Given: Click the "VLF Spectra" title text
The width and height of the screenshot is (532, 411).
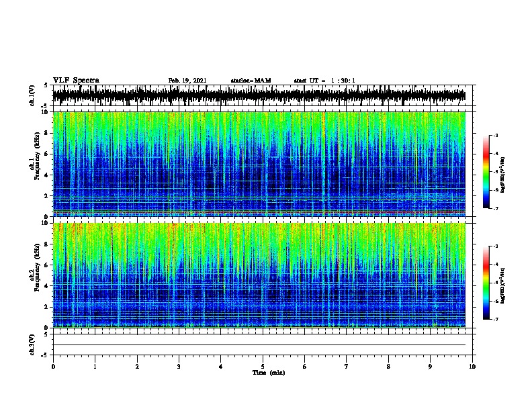Looking at the screenshot, I should (x=76, y=81).
